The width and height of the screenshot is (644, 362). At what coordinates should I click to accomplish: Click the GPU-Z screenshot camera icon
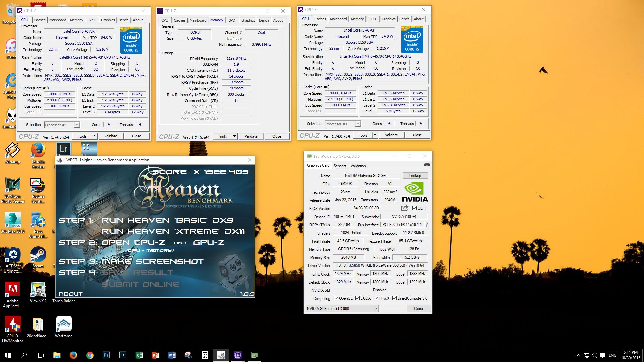tap(427, 165)
